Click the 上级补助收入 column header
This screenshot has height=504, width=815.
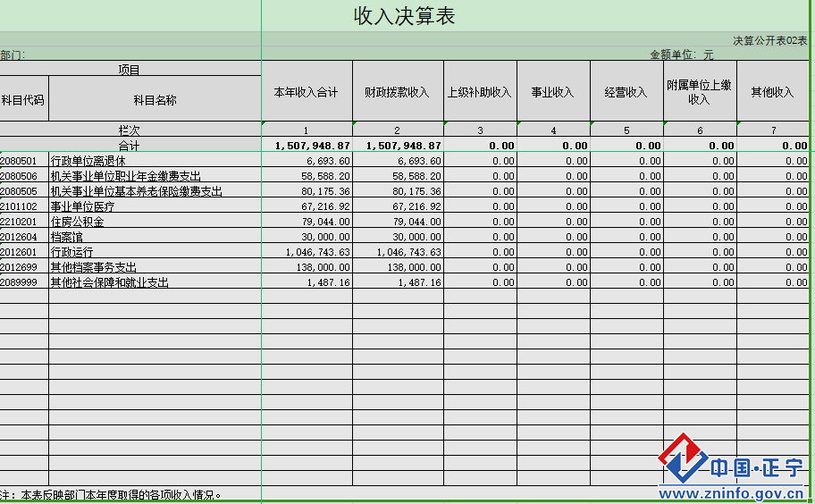pos(479,92)
